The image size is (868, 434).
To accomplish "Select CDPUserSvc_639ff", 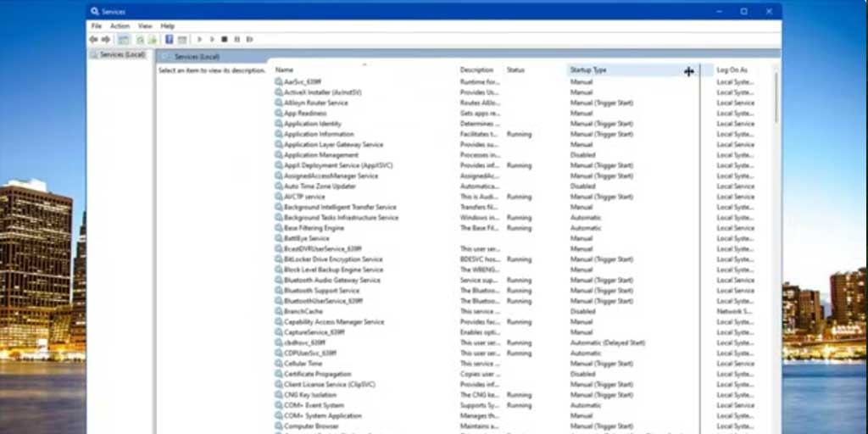I will pos(309,353).
